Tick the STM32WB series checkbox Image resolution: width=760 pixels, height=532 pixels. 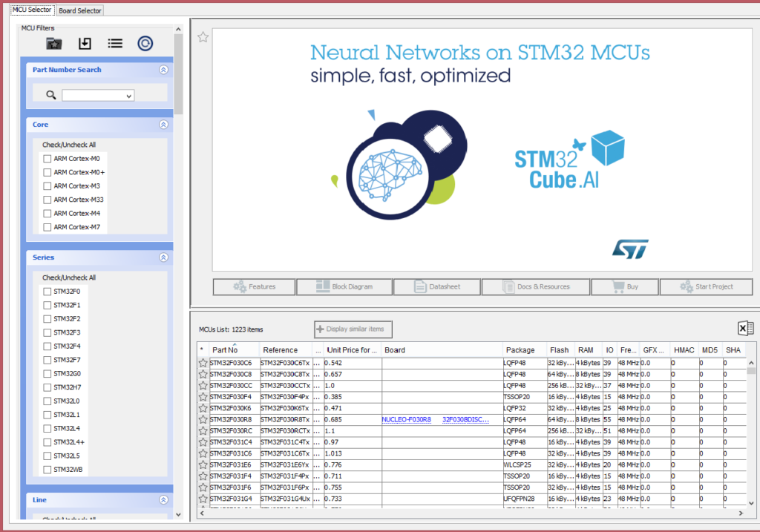pos(47,470)
